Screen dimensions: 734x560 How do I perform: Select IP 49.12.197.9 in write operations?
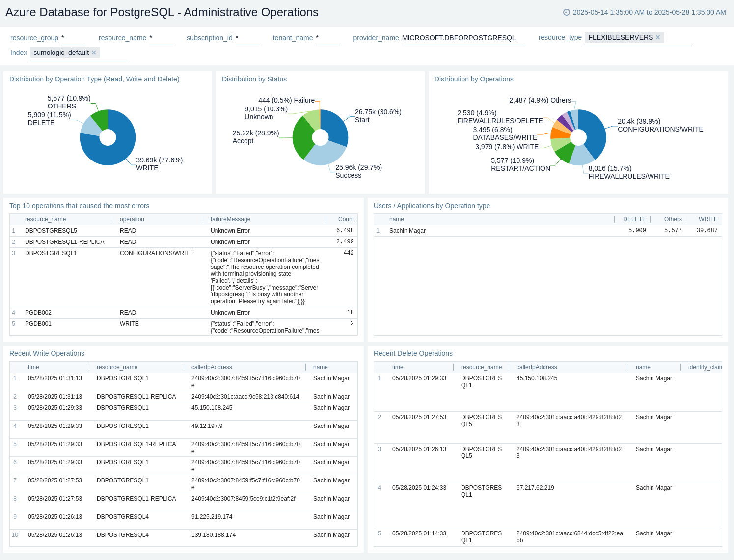coord(207,426)
